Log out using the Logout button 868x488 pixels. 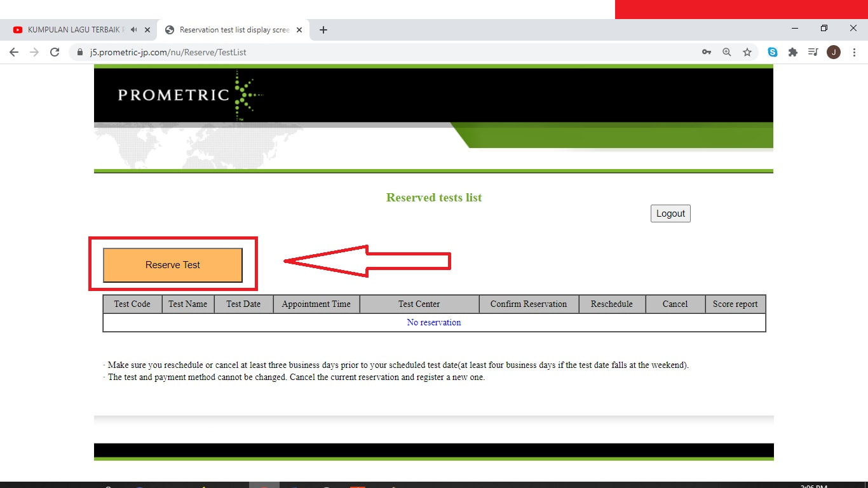pyautogui.click(x=670, y=213)
